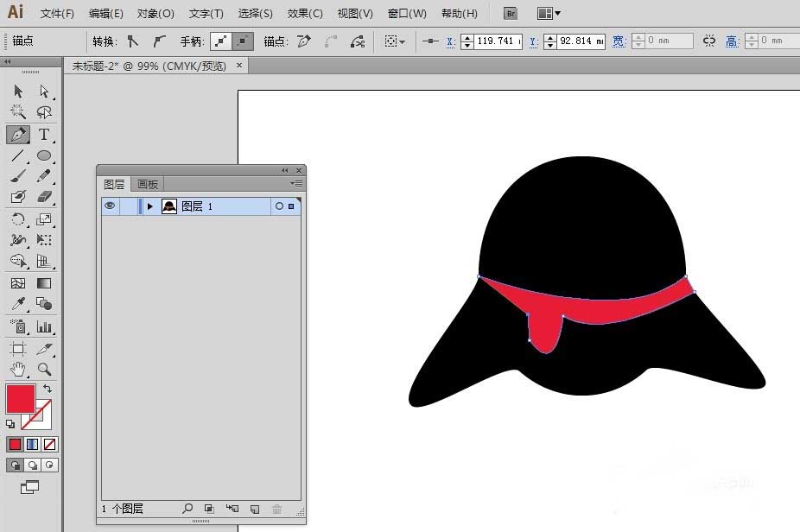Click the create new layer icon
800x532 pixels.
click(x=255, y=510)
